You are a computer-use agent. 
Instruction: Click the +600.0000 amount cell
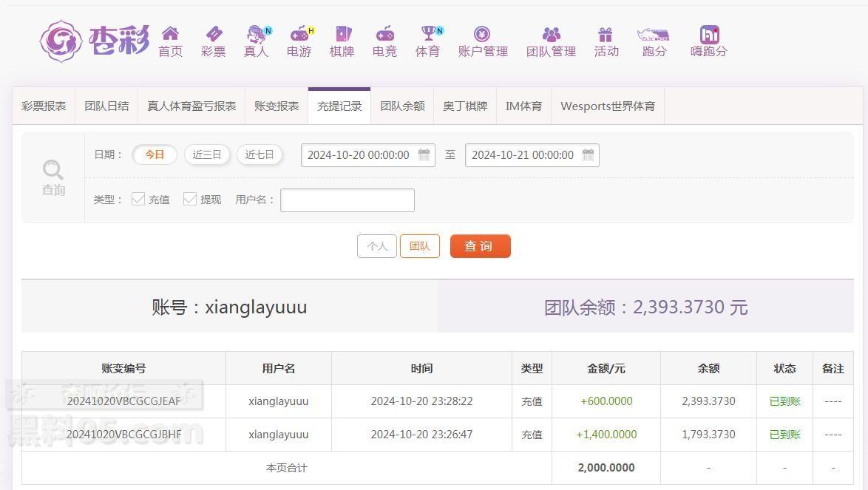point(606,401)
